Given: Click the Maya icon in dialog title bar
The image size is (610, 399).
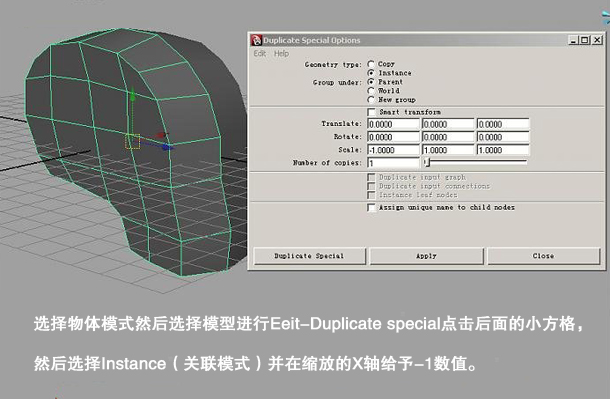Looking at the screenshot, I should point(256,40).
